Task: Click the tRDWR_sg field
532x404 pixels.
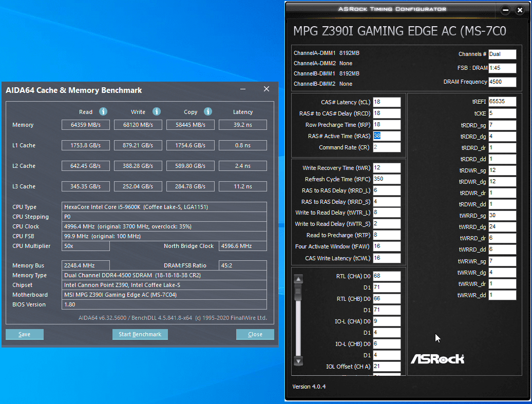Action: [x=503, y=170]
